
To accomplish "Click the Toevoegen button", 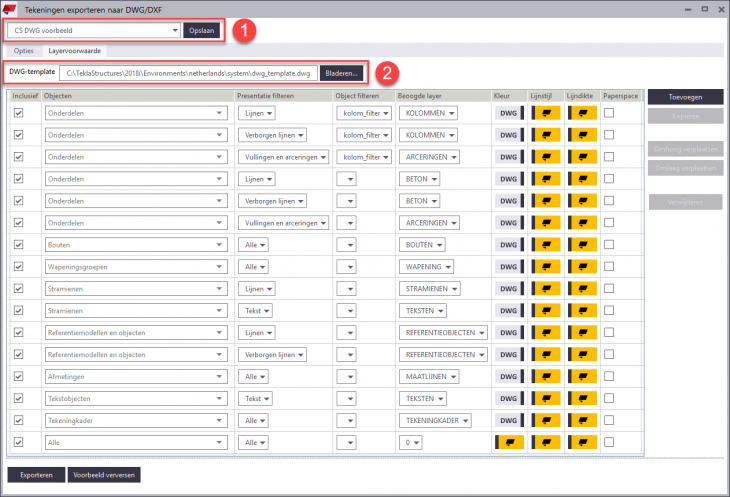I will coord(683,96).
